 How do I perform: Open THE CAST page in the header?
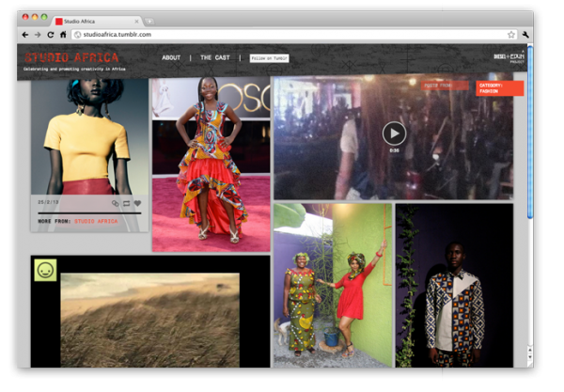(214, 58)
